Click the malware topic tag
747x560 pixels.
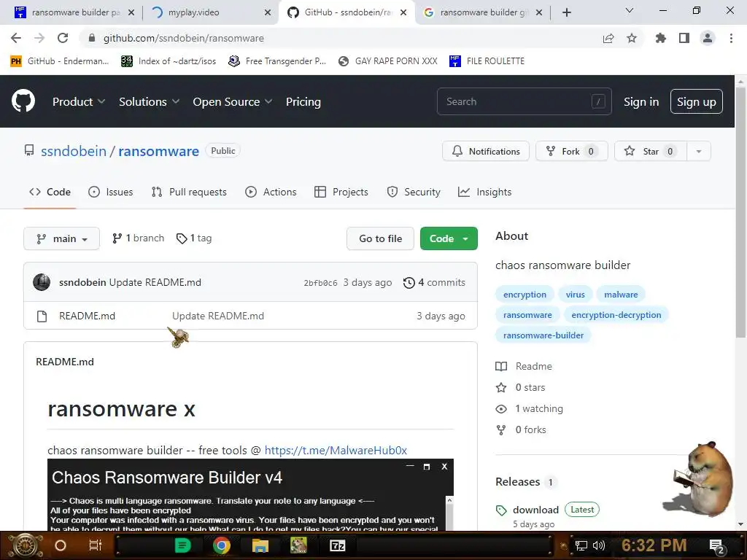tap(621, 295)
